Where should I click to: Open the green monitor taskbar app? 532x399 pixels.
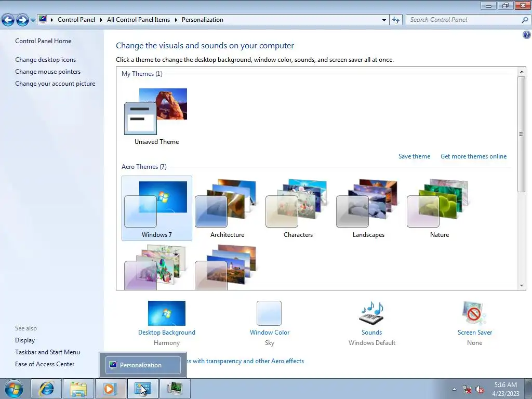(175, 389)
